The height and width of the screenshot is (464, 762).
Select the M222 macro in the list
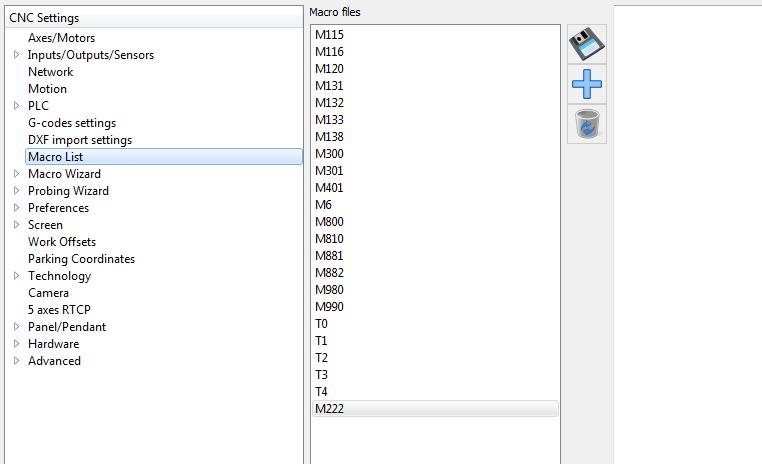click(x=330, y=409)
